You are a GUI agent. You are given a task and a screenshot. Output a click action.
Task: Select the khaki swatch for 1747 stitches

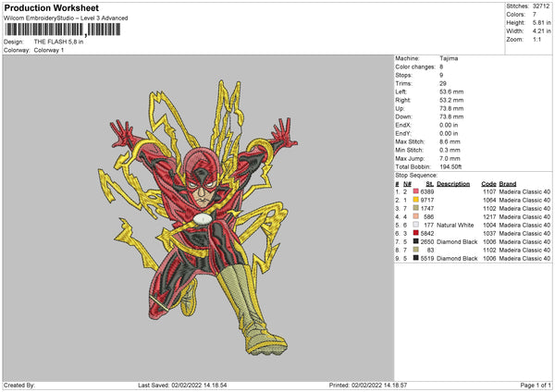[x=415, y=208]
